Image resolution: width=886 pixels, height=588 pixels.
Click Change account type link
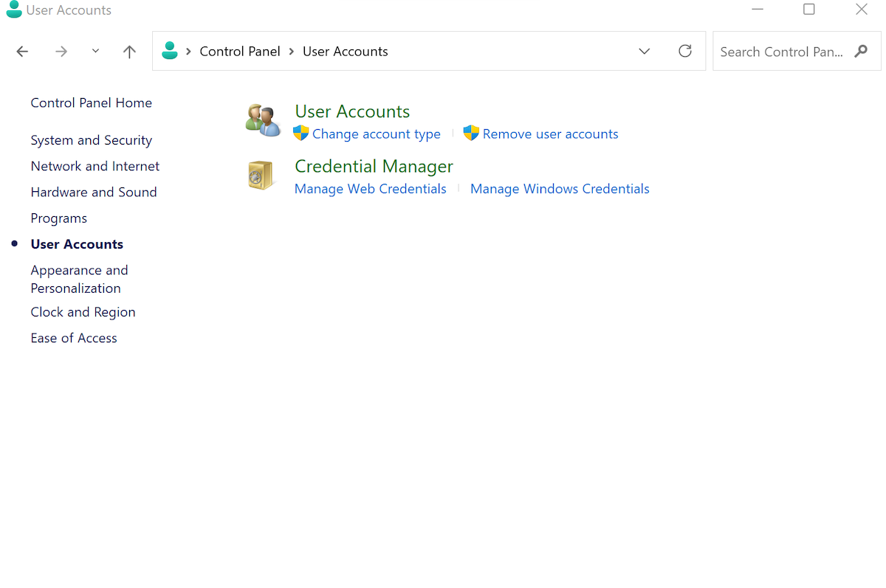tap(376, 134)
